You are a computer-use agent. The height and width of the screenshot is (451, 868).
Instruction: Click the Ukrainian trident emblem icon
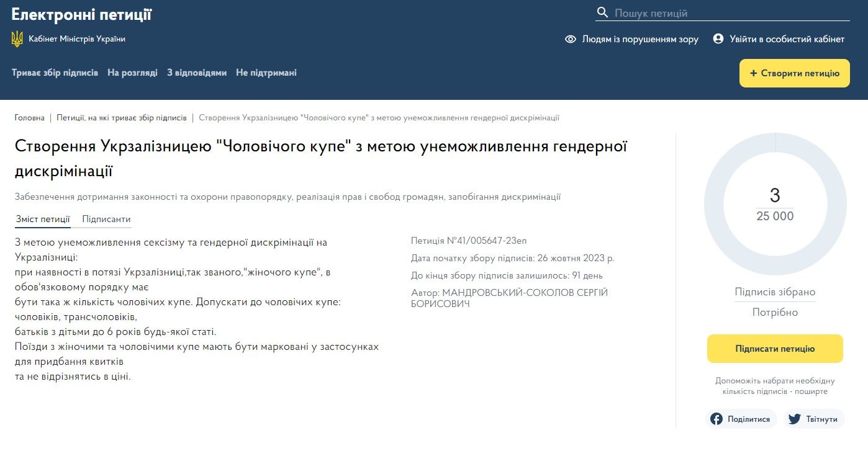[x=17, y=39]
